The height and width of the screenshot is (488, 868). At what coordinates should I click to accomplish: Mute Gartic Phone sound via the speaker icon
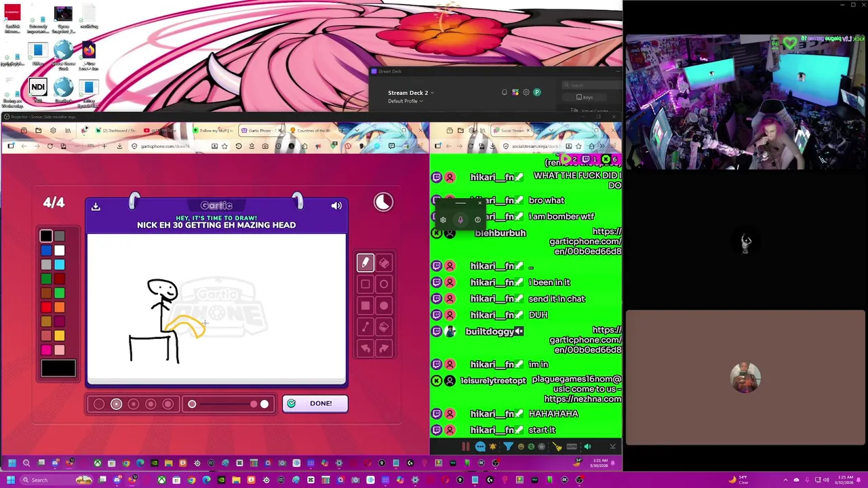336,206
